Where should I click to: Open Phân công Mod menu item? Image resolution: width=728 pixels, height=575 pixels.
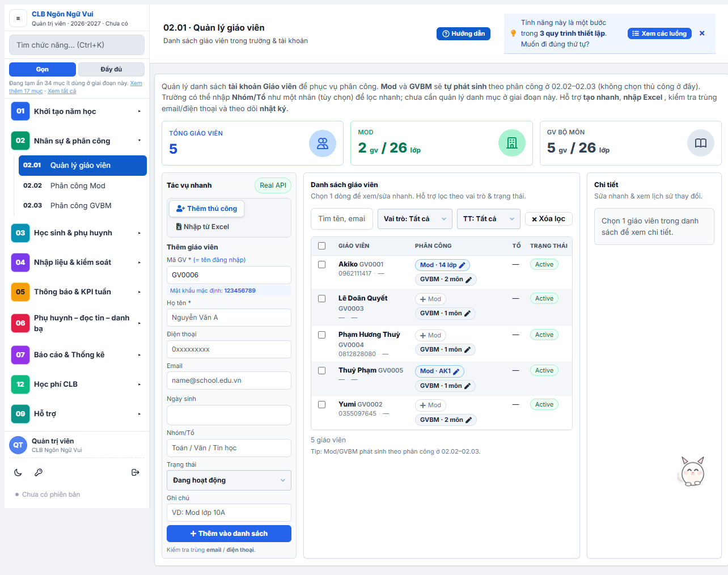83,185
